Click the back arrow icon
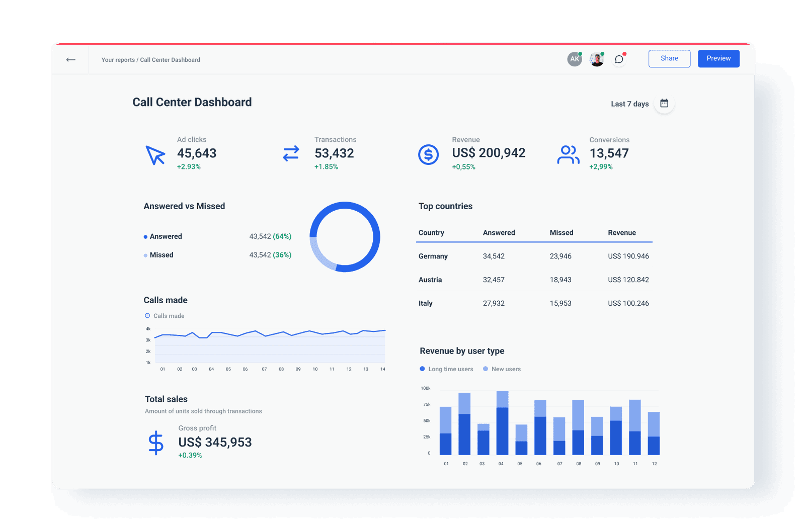 70,59
